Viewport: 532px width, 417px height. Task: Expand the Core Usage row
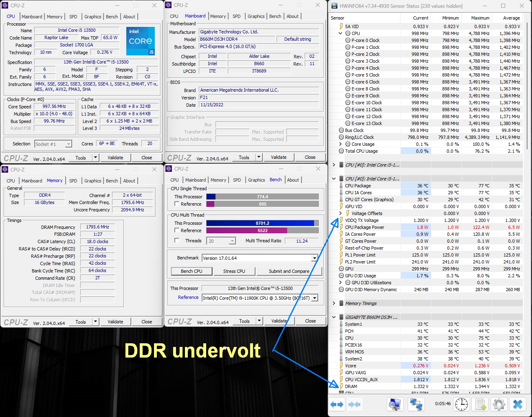pos(341,144)
